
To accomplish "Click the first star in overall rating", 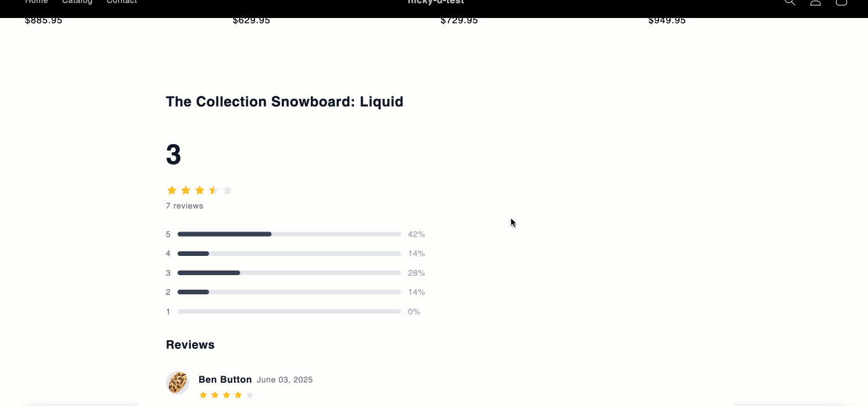I will point(172,190).
